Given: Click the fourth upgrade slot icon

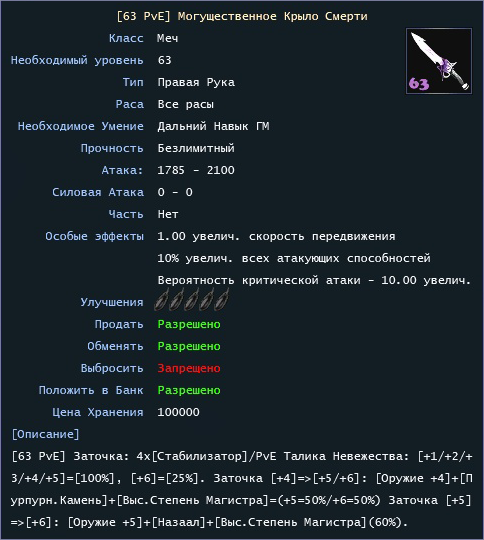Looking at the screenshot, I should click(207, 300).
